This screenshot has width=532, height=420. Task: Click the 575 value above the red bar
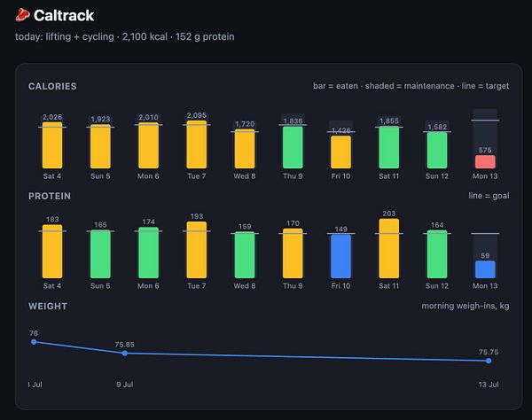485,150
